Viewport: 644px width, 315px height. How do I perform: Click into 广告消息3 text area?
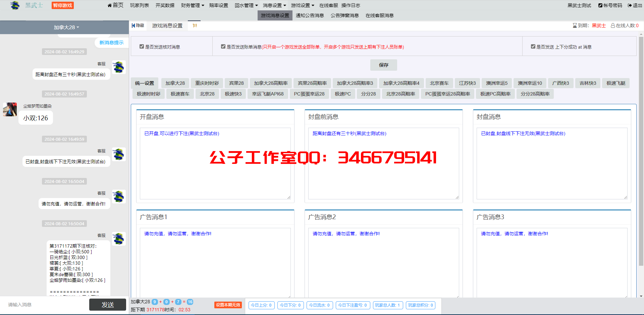point(552,263)
